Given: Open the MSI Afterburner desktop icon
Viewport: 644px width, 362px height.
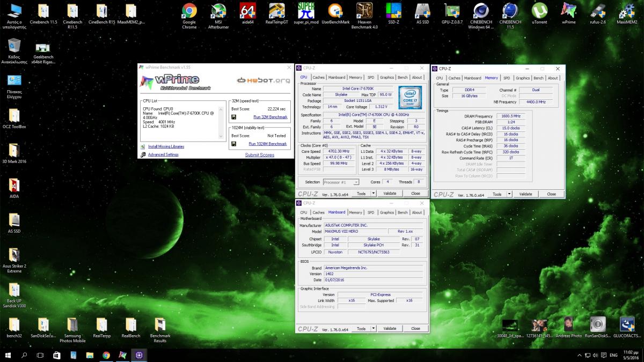Looking at the screenshot, I should tap(218, 15).
